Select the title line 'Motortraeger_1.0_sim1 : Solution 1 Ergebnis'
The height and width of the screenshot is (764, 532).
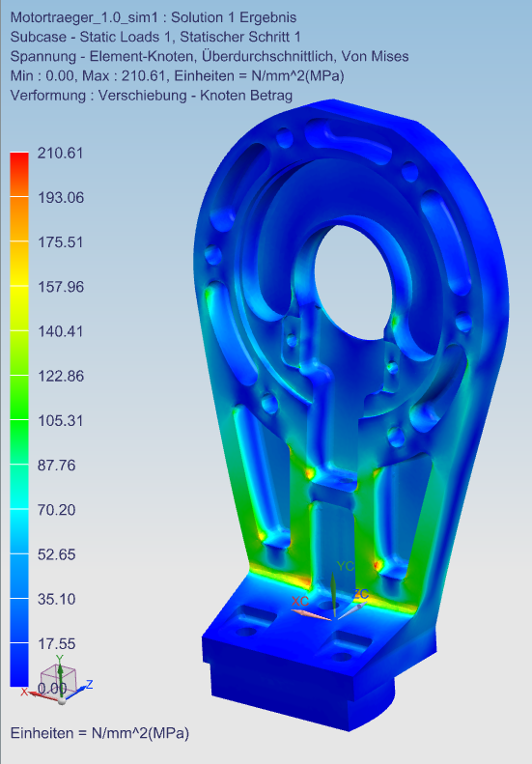[x=154, y=17]
